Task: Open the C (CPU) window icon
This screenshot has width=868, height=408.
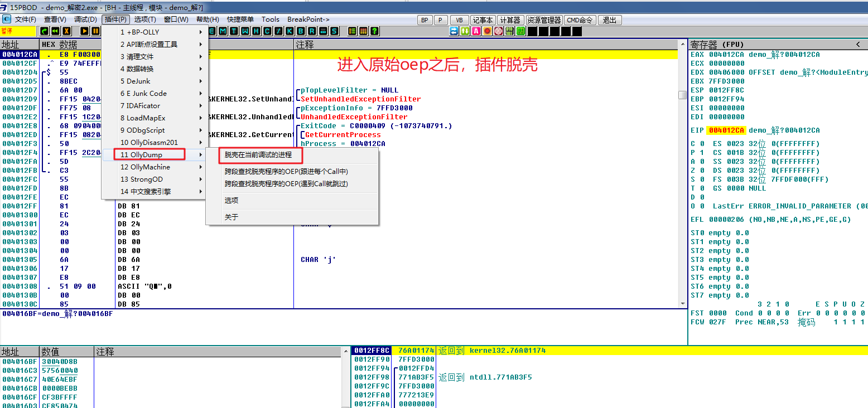Action: coord(267,31)
